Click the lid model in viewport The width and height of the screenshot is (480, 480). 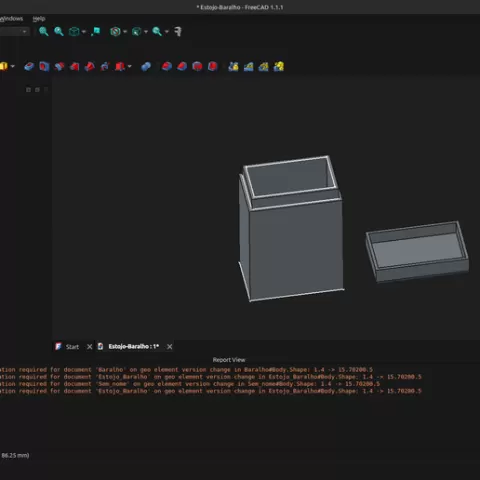418,251
